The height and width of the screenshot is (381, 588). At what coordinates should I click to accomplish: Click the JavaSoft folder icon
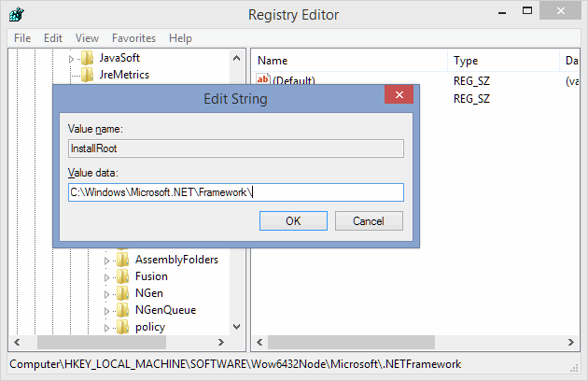pyautogui.click(x=87, y=58)
